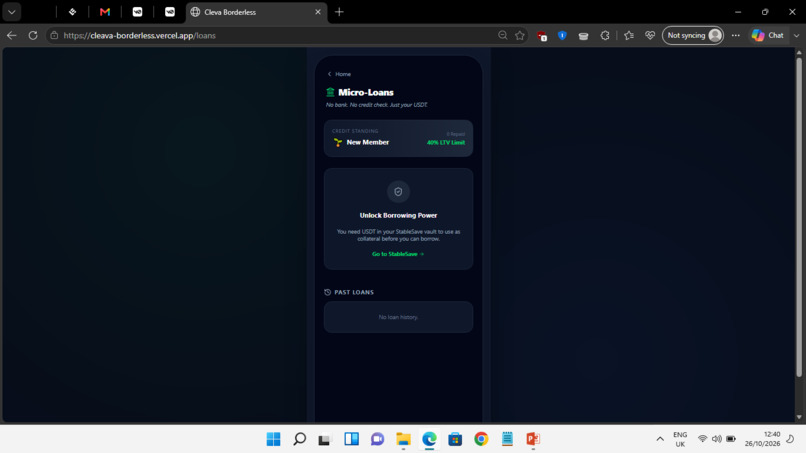Switch to the Gmail pinned tab
This screenshot has height=453, width=806.
(105, 12)
